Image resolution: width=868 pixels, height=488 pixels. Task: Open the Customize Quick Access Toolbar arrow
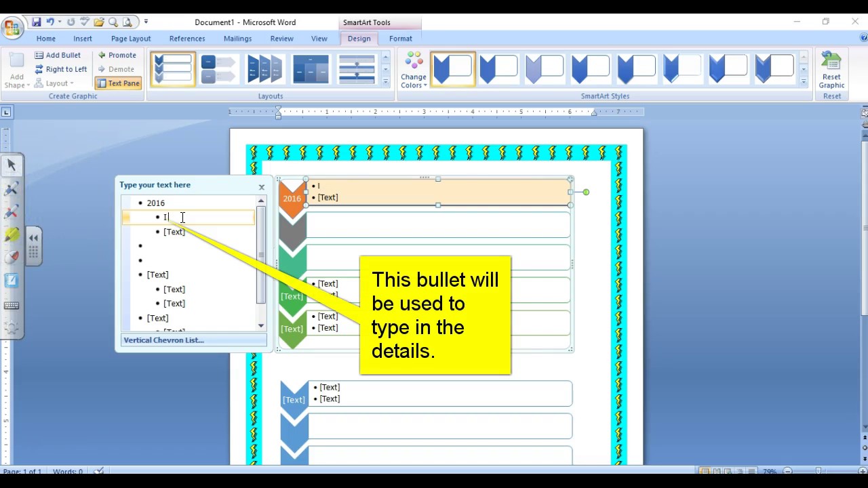146,22
